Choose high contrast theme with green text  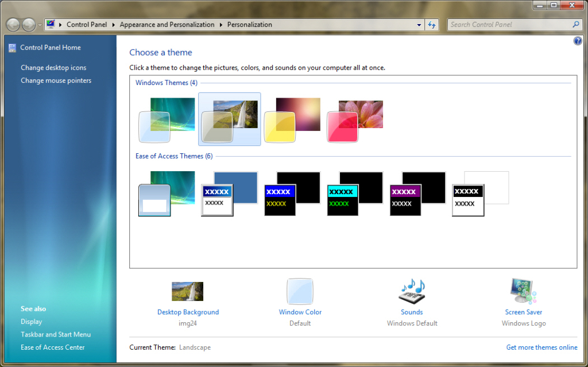coord(355,194)
